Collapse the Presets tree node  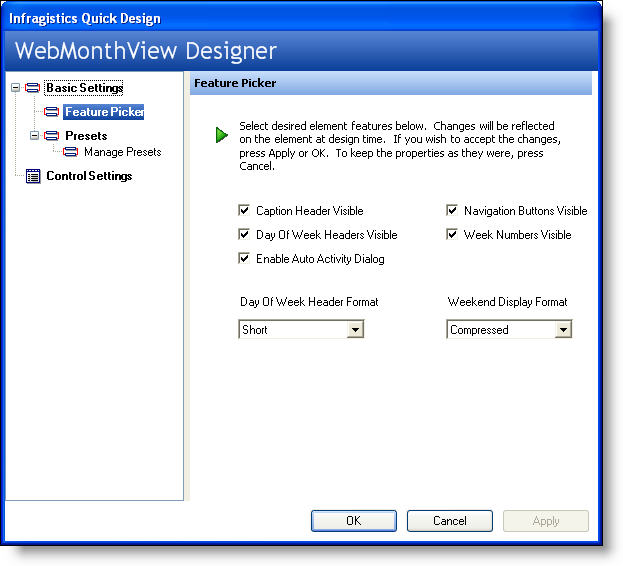point(35,136)
